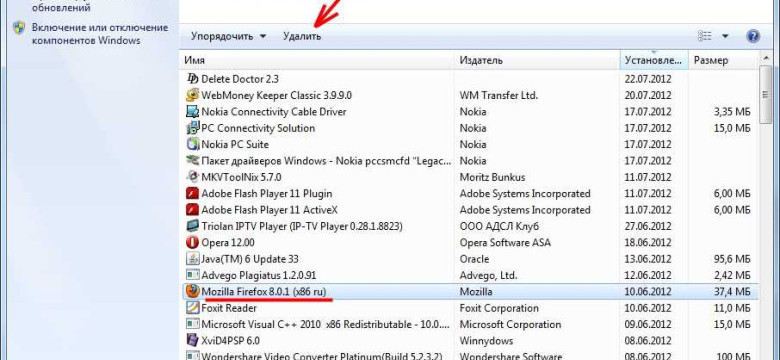Click the Adobe Flash Player 11 Plugin icon
The height and width of the screenshot is (360, 780).
click(192, 193)
